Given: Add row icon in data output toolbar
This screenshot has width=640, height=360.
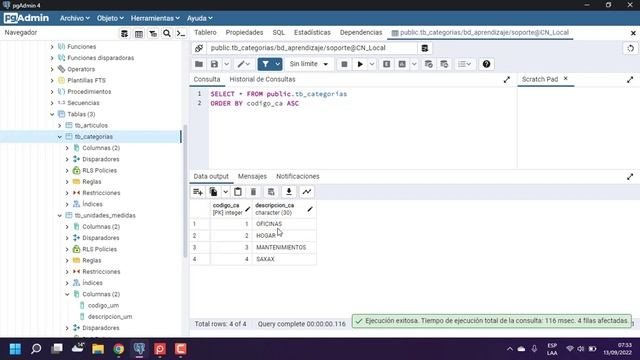Looking at the screenshot, I should tap(198, 192).
